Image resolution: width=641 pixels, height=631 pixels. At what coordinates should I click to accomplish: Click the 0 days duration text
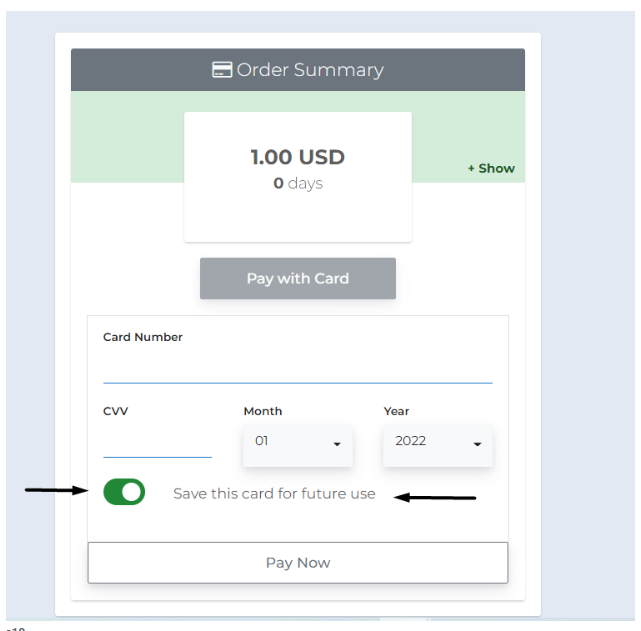(297, 183)
